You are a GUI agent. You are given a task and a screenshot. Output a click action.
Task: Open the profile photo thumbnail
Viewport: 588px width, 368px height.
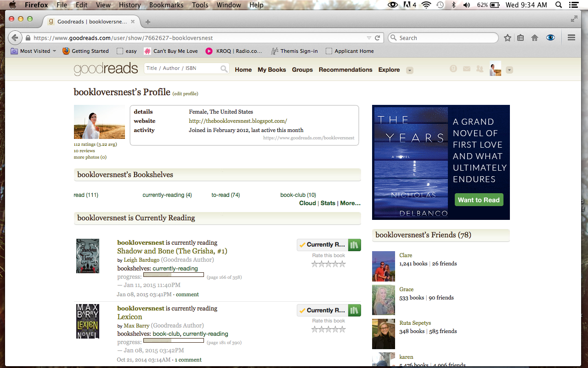pos(99,122)
